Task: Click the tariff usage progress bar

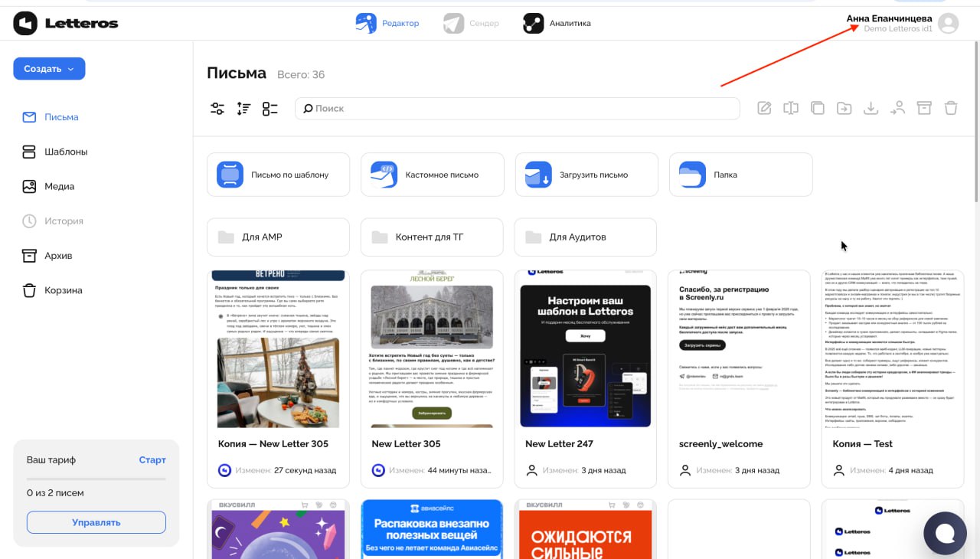Action: [x=96, y=479]
